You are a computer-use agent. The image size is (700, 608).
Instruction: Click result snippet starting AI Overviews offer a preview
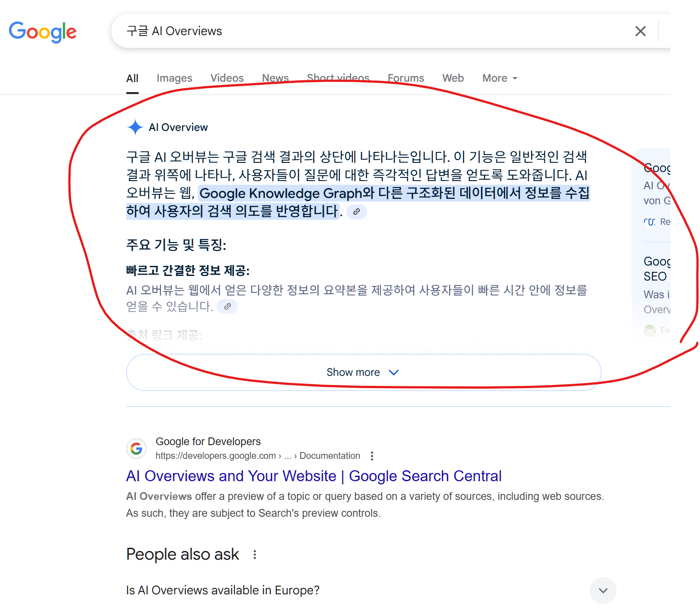tap(365, 504)
